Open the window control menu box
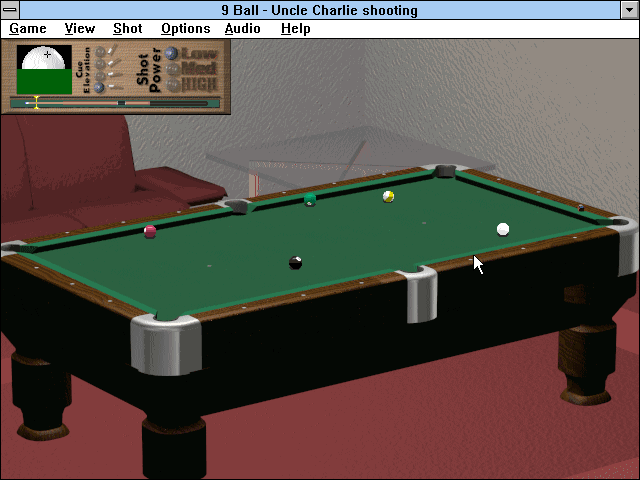640x480 pixels. 10,10
